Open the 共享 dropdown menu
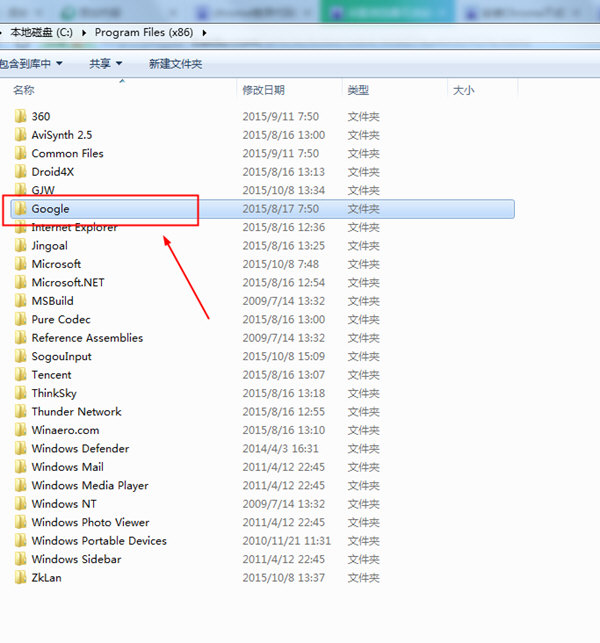Image resolution: width=600 pixels, height=643 pixels. [x=106, y=64]
